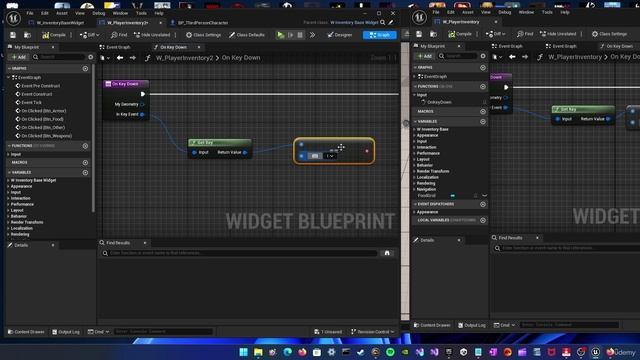Click 1 Unsaved status button
The width and height of the screenshot is (640, 360).
(x=328, y=332)
